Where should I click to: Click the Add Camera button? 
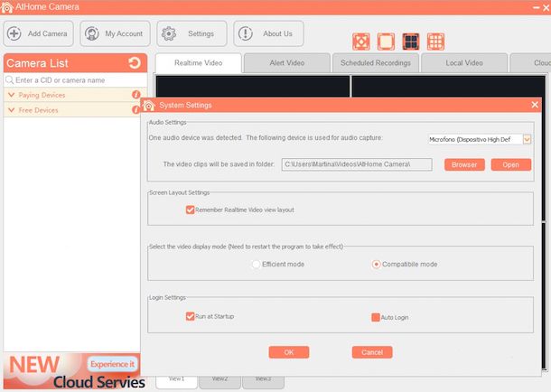tap(38, 33)
